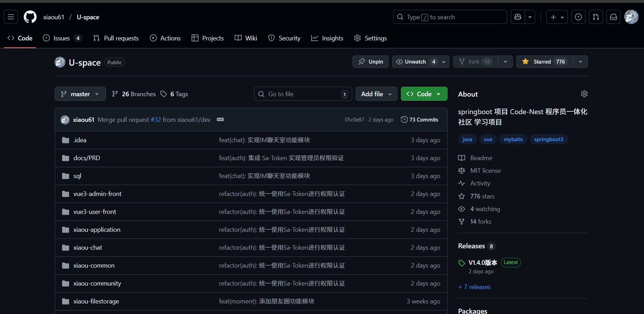
Task: Click the vue3-admin-front folder icon
Action: [66, 194]
